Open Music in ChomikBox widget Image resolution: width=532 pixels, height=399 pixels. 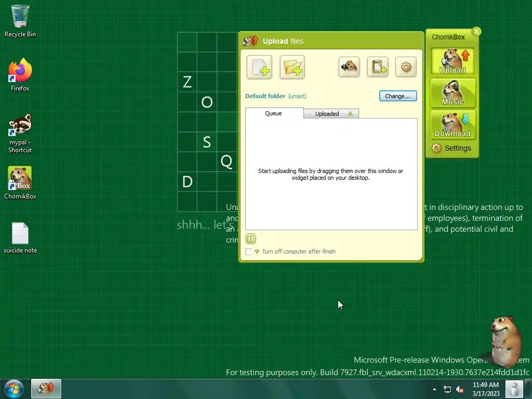click(453, 92)
